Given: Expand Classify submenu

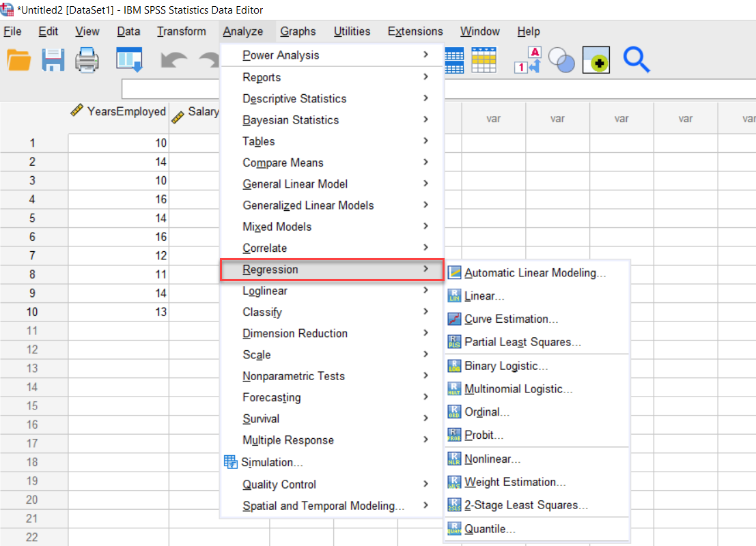Looking at the screenshot, I should coord(331,312).
